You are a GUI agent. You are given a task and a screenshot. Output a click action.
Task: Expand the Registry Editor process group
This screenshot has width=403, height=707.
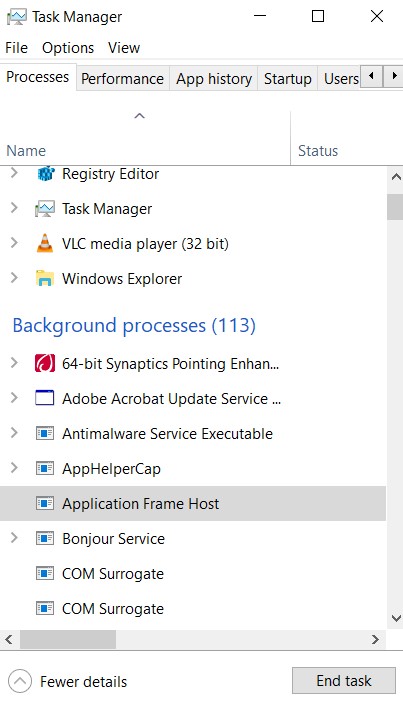(14, 172)
